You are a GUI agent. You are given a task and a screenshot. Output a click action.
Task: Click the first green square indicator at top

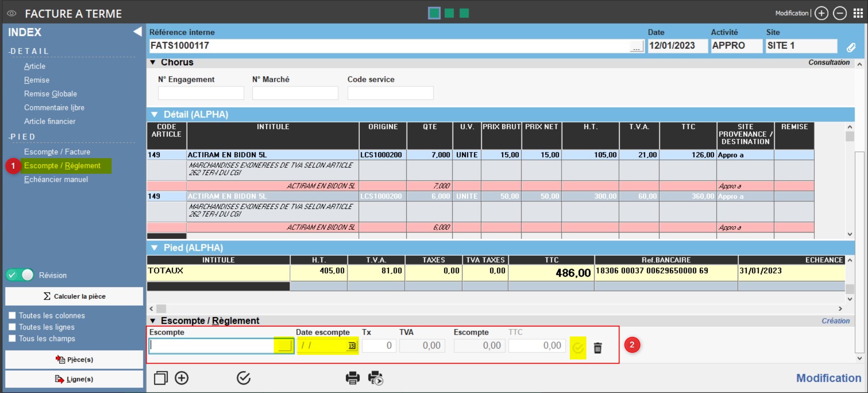click(x=434, y=13)
